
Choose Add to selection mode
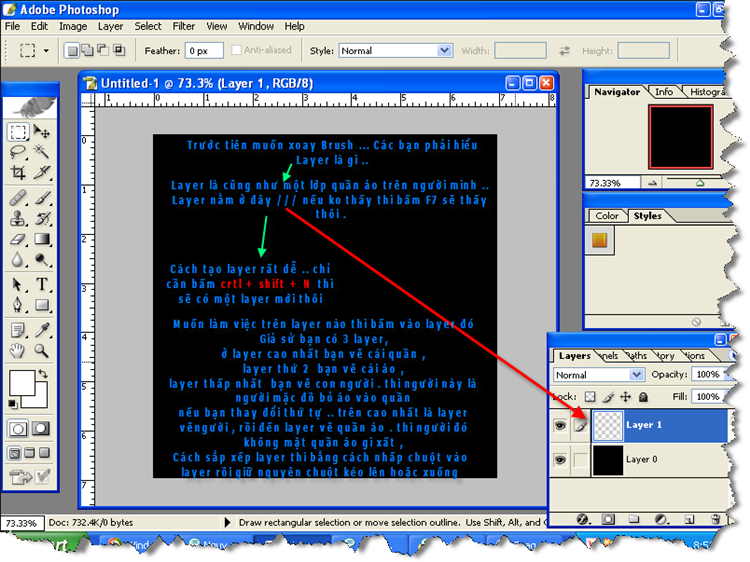(88, 50)
